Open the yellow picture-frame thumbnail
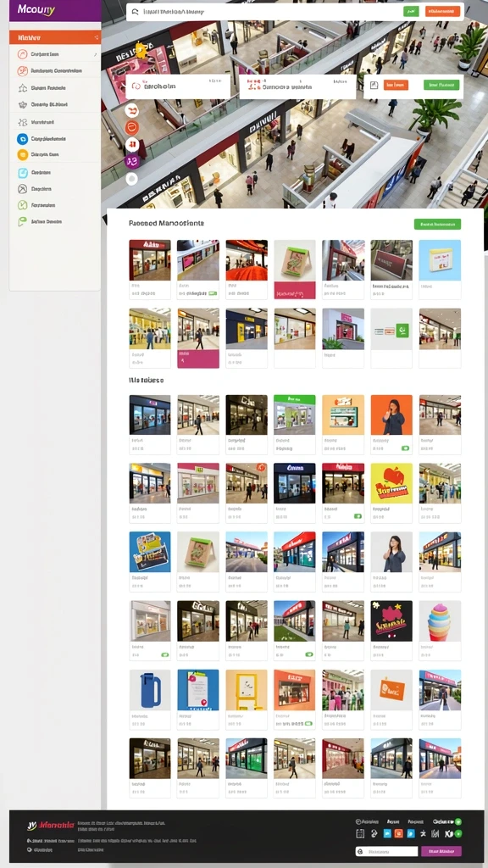 pyautogui.click(x=247, y=690)
